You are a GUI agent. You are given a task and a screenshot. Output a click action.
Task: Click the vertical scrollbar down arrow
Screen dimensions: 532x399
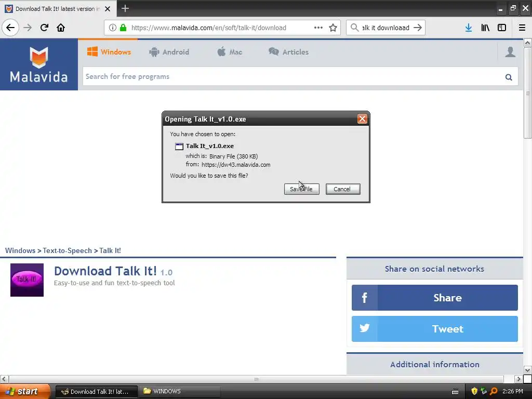point(527,370)
